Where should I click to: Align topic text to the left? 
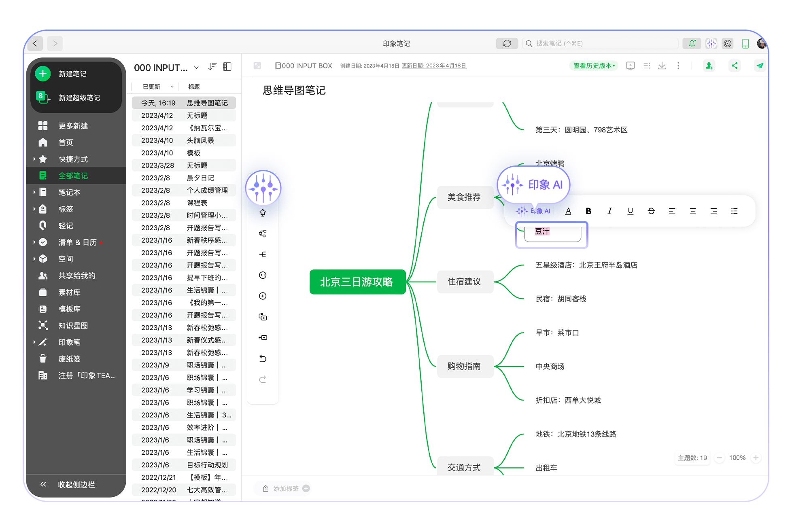[672, 211]
